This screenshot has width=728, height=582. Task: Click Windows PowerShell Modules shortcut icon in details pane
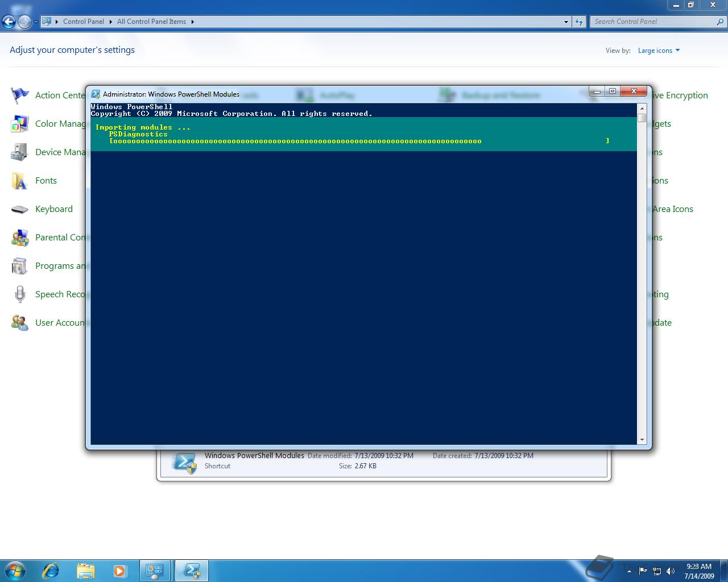pos(185,463)
